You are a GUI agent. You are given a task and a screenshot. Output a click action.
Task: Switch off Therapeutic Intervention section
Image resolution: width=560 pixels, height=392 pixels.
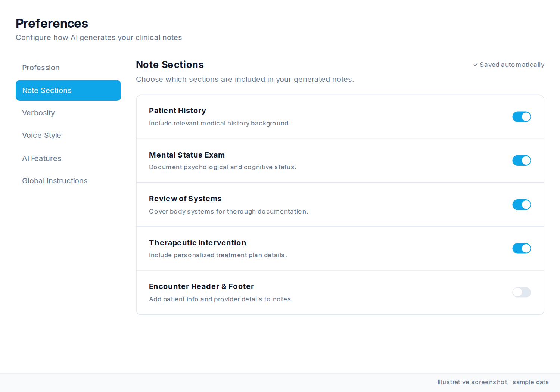click(x=522, y=248)
